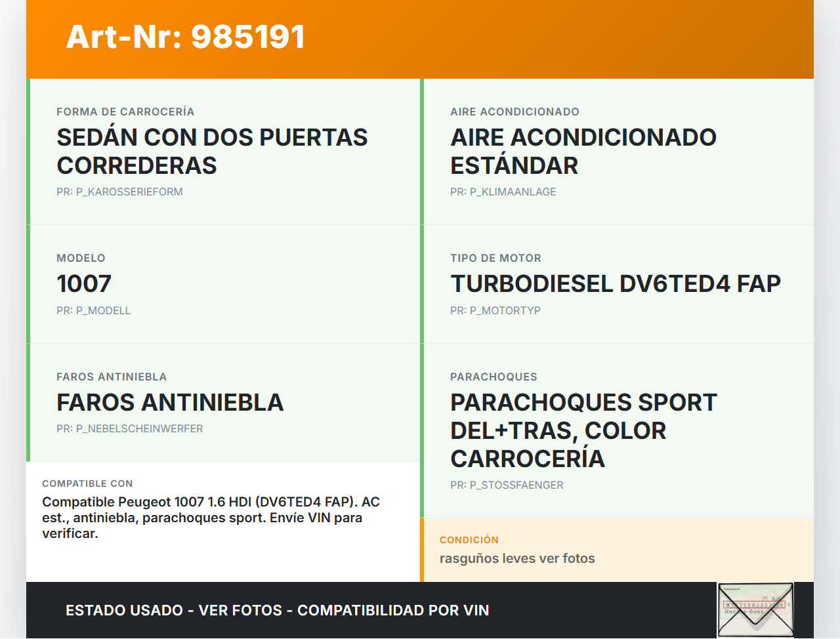Viewport: 840px width, 639px height.
Task: Select the rasguños leves ver fotos text
Action: (517, 559)
